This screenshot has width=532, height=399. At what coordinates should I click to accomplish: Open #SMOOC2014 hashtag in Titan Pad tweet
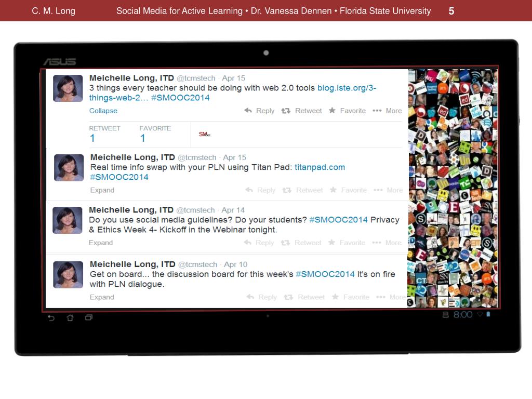(x=119, y=177)
